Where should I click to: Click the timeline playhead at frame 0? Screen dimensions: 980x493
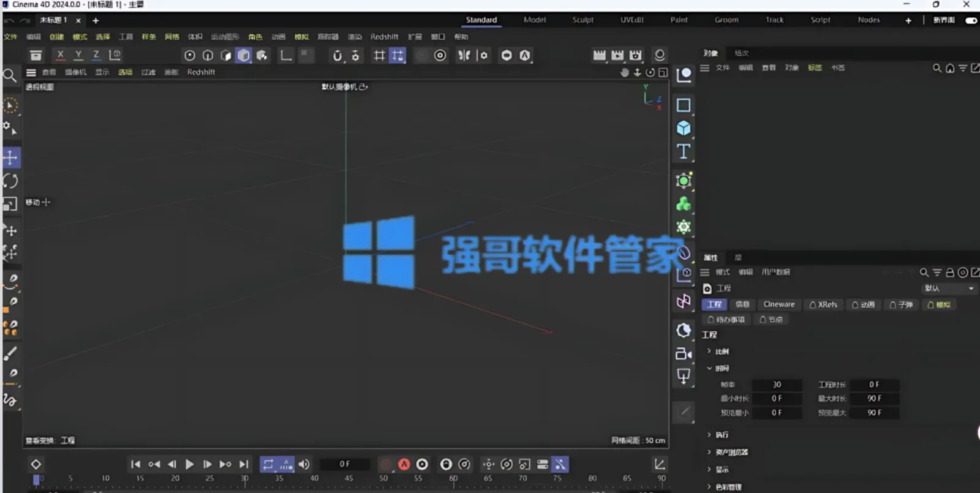[36, 480]
